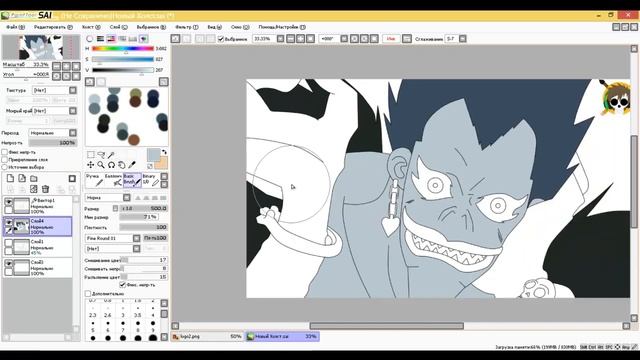
Task: Create a new raster layer
Action: 10,178
